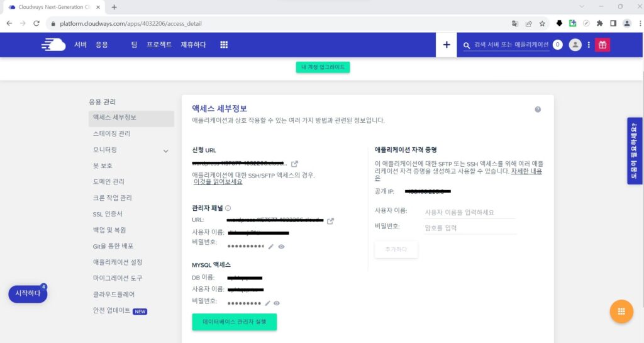Open browser side panel icon

613,23
